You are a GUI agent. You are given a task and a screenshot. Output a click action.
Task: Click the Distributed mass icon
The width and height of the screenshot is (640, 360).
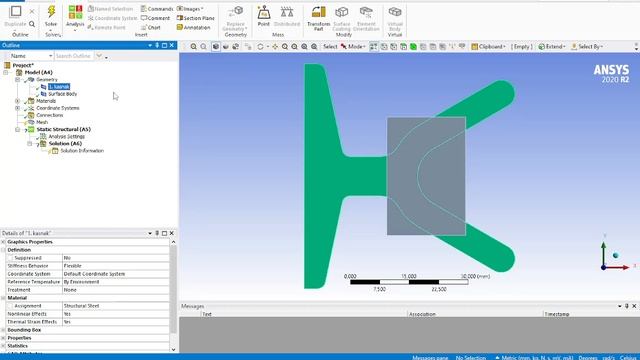coord(287,12)
